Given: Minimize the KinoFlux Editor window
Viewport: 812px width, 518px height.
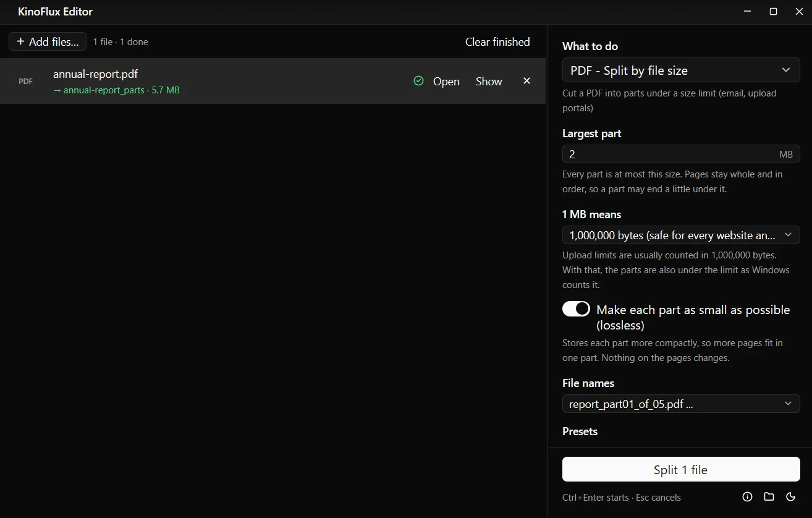Looking at the screenshot, I should tap(748, 12).
